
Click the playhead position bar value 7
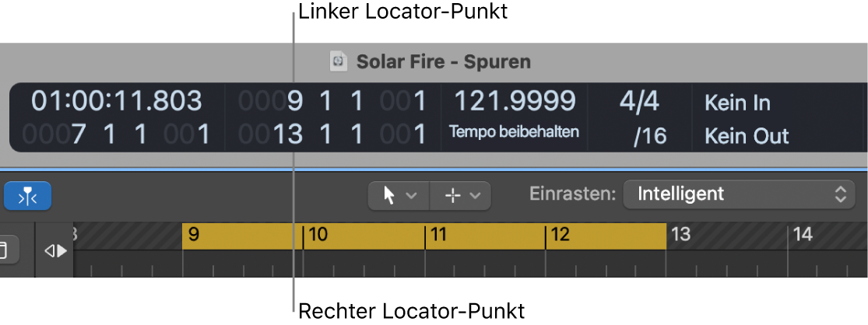(78, 136)
